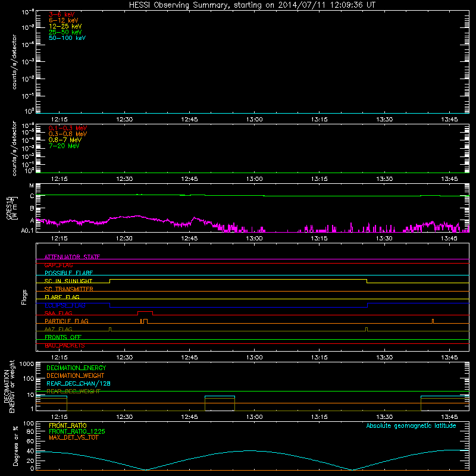Select the ATTENUATOR_STATE flag label
476x476 pixels.
tap(72, 257)
